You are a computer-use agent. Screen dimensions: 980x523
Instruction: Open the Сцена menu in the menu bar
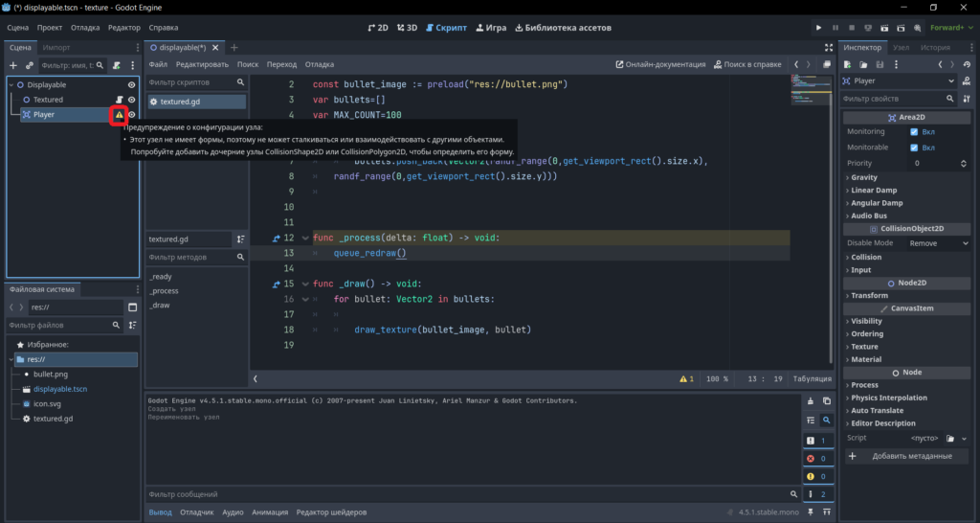17,28
